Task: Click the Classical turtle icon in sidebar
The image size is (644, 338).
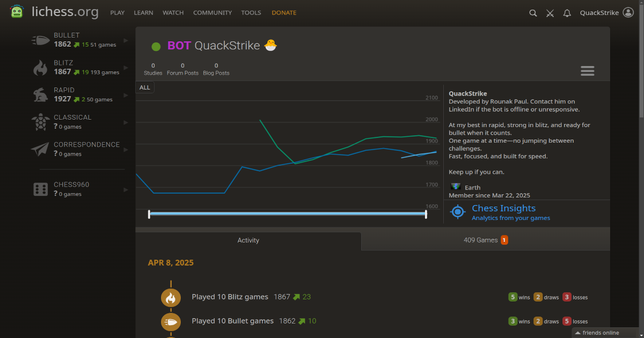Action: 40,122
